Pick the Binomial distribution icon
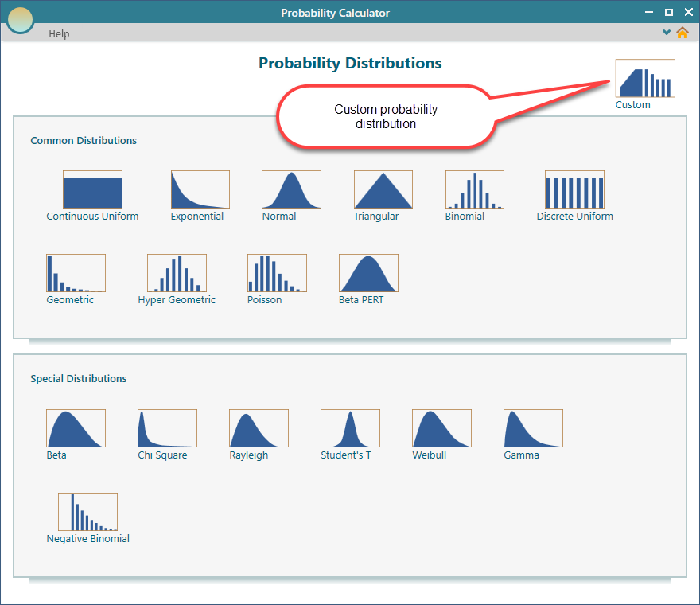This screenshot has height=605, width=700. 474,189
